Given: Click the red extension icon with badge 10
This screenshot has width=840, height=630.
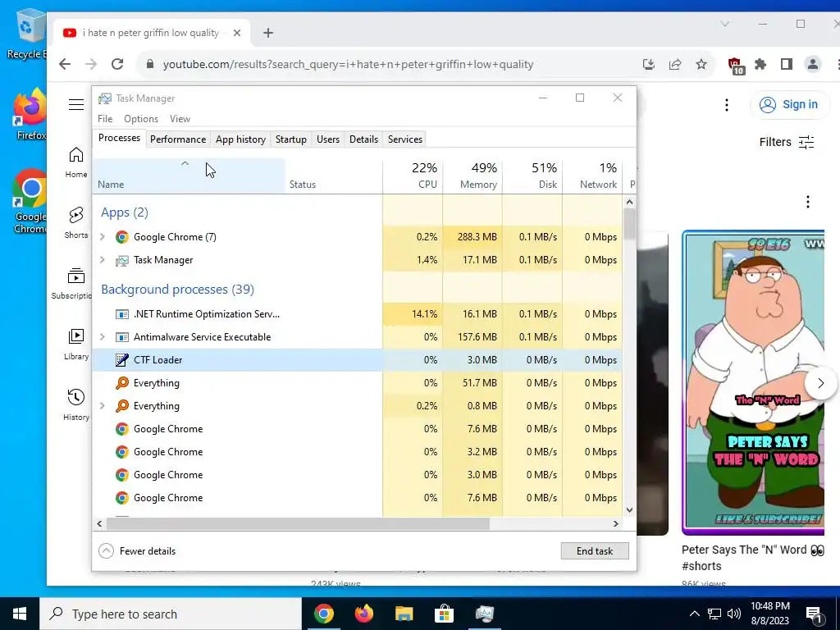Looking at the screenshot, I should [736, 66].
